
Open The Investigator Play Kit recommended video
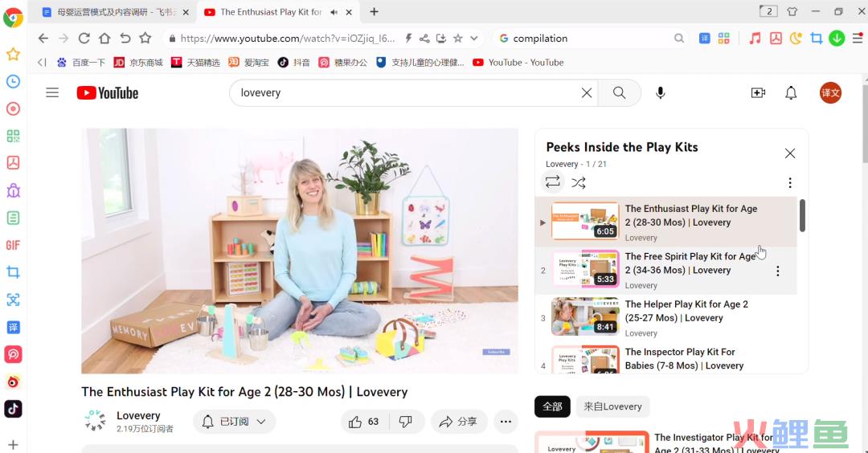(671, 442)
